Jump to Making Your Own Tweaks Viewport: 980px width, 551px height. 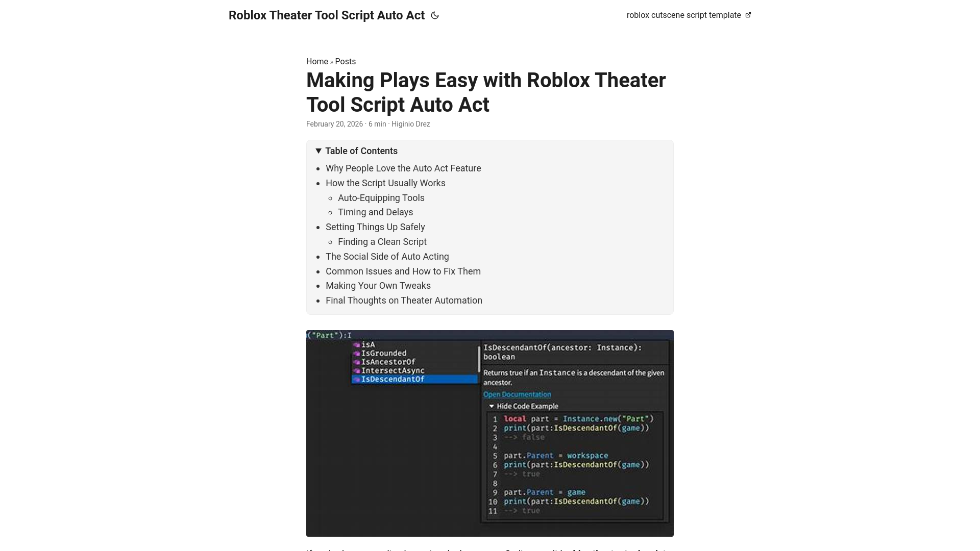pos(378,286)
